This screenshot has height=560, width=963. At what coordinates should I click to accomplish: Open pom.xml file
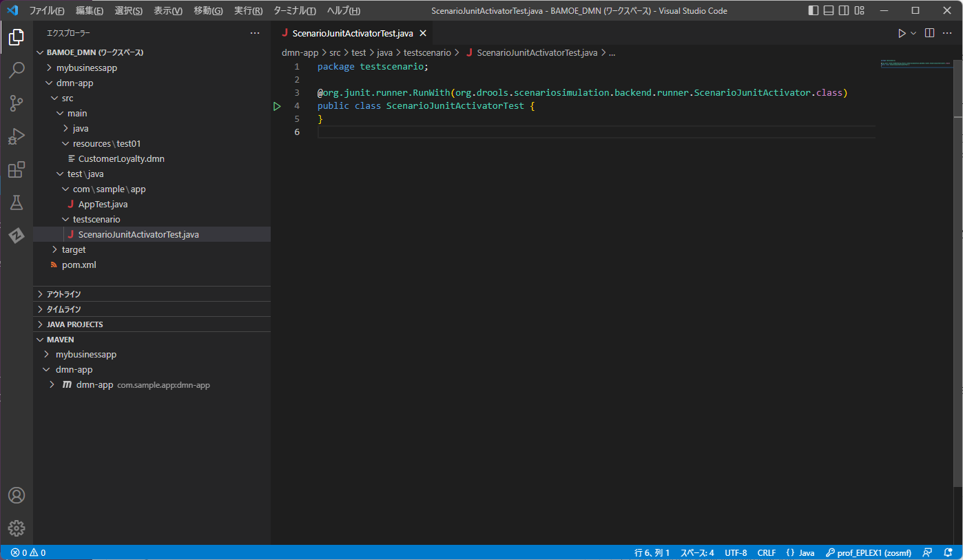(152, 265)
